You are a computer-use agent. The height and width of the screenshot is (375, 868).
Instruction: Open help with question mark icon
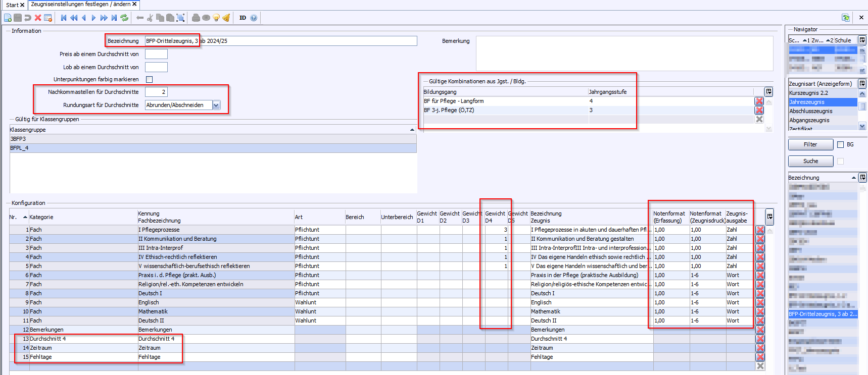(x=254, y=18)
